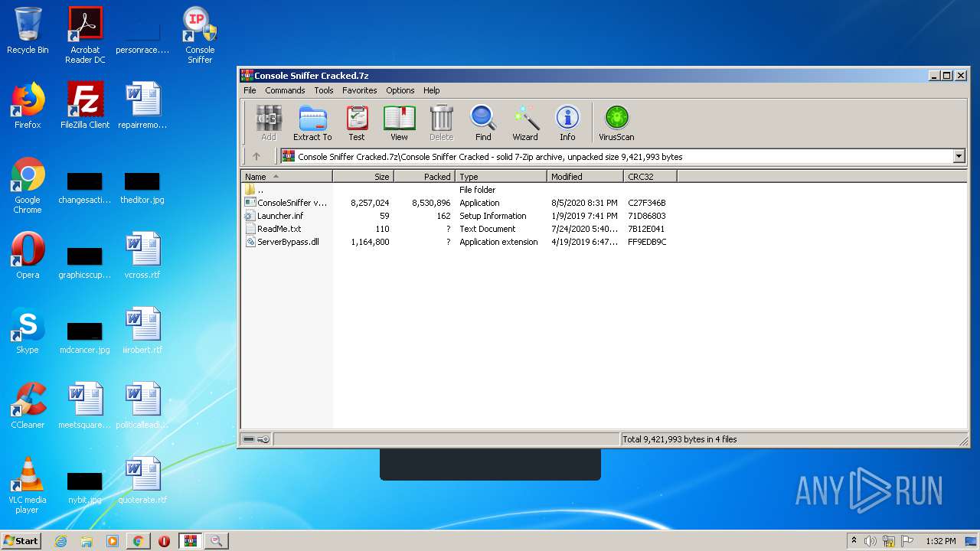Show archive Info

click(567, 123)
